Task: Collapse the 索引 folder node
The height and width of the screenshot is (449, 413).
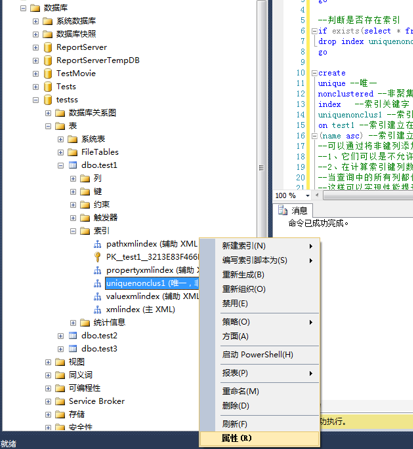Action: [x=73, y=231]
